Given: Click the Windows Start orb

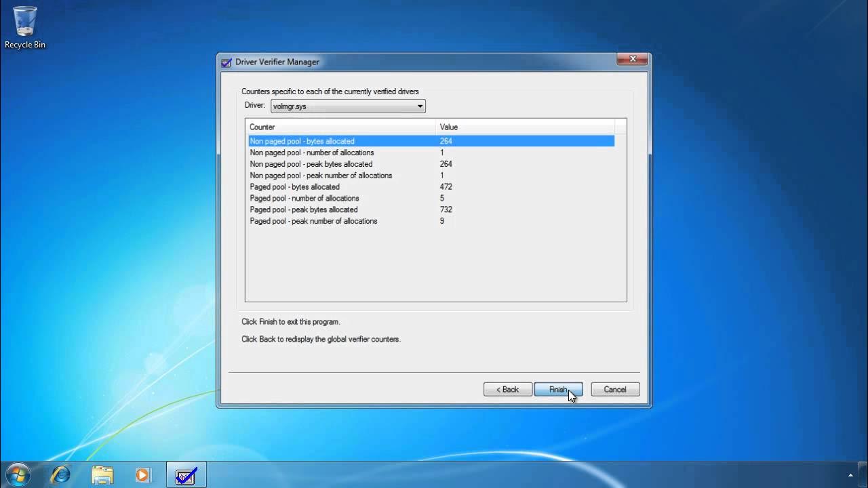Looking at the screenshot, I should coord(18,474).
